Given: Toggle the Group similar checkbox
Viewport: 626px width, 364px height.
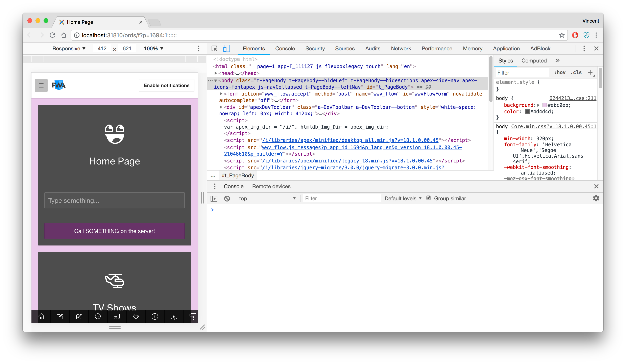Looking at the screenshot, I should click(429, 198).
